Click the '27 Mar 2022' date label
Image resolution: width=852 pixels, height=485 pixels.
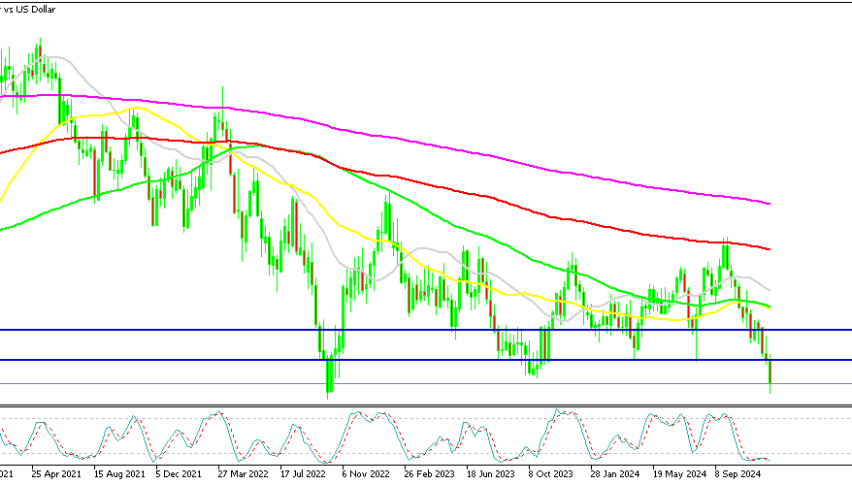[243, 474]
